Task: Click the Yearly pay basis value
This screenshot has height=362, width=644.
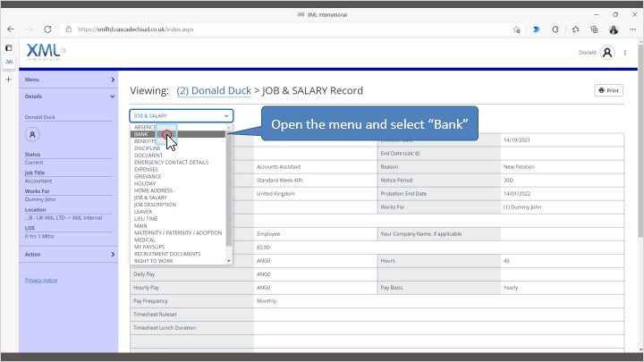Action: (563, 288)
